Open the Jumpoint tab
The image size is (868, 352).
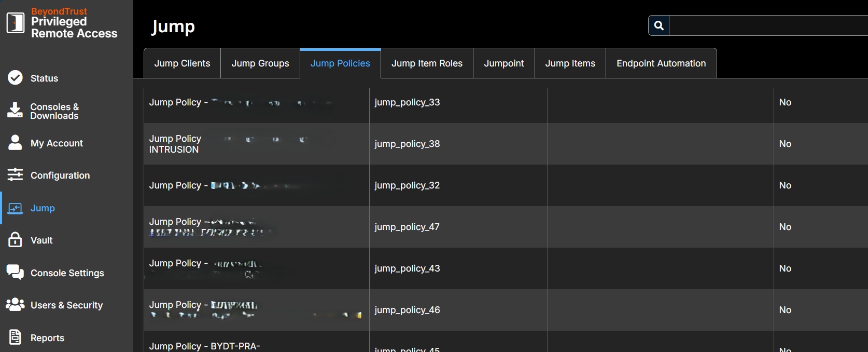[x=504, y=63]
